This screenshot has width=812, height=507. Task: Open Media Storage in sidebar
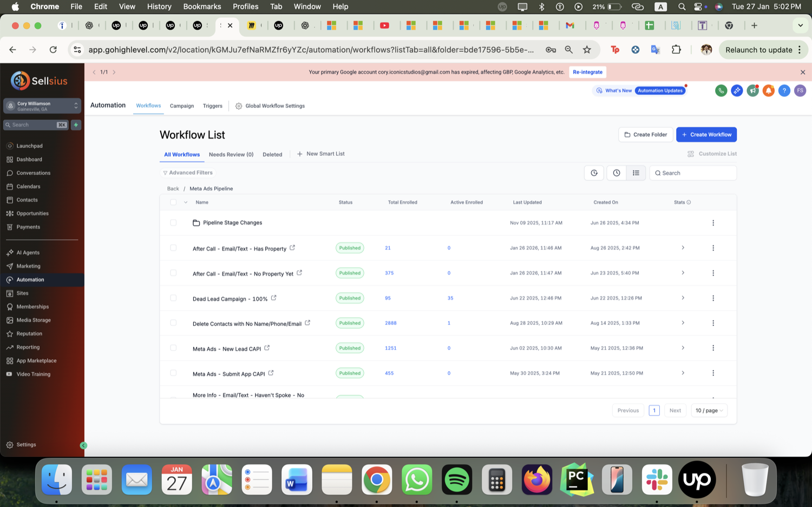(x=34, y=320)
